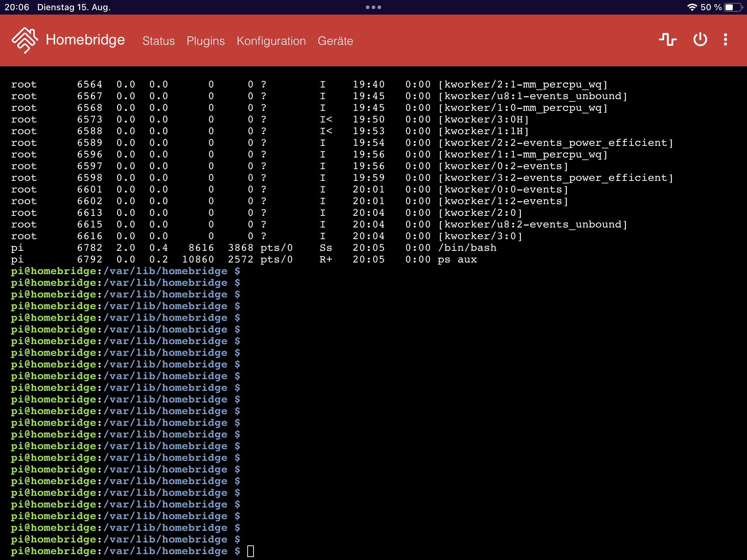Open the three-dot overflow menu
The image size is (747, 560).
point(725,39)
